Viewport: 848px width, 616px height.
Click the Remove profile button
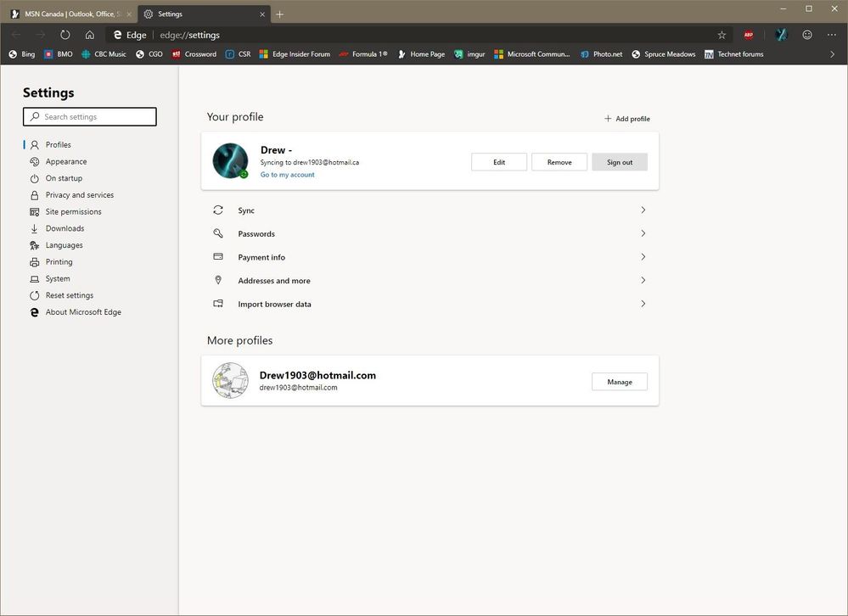[x=559, y=162]
